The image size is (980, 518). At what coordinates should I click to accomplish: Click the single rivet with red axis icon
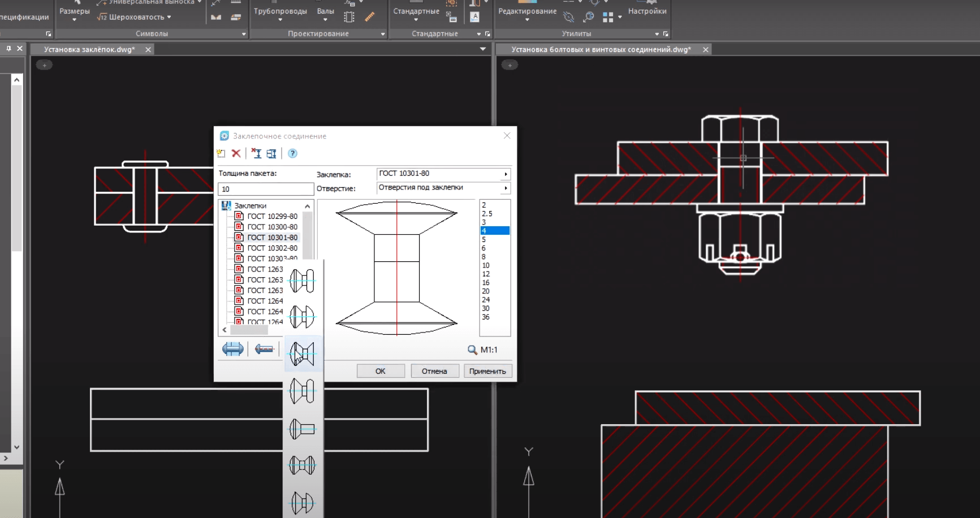[x=264, y=349]
